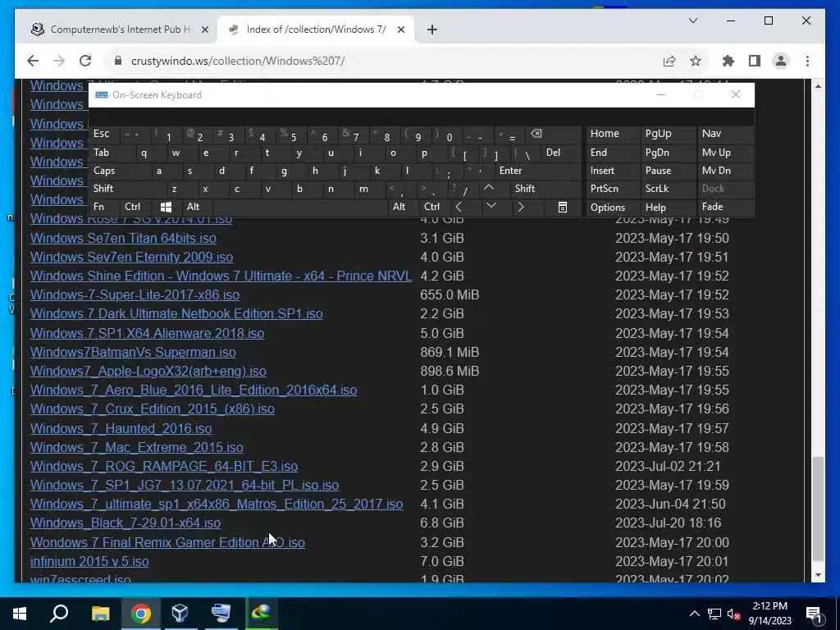Open Windows Sev7en Eternity 2009.iso link
Viewport: 840px width, 630px height.
pos(132,257)
